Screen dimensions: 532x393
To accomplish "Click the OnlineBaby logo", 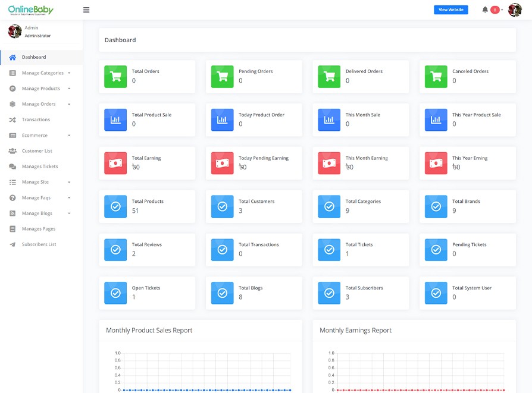I will [31, 10].
